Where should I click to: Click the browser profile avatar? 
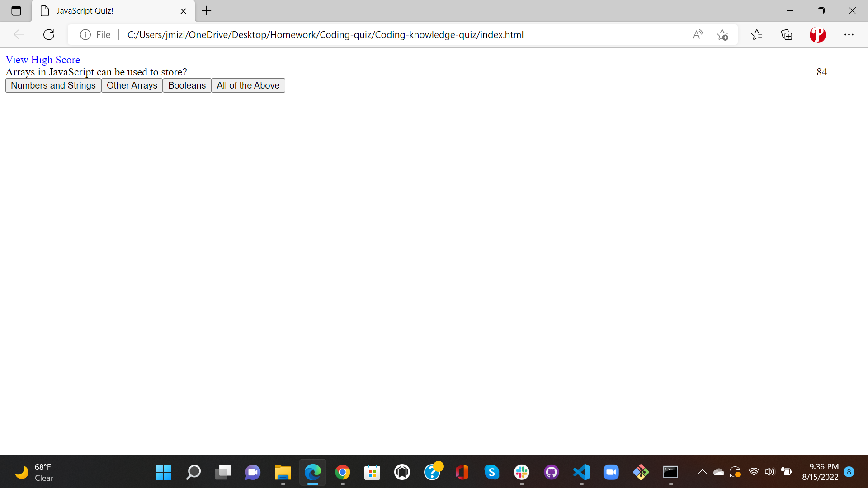[818, 34]
